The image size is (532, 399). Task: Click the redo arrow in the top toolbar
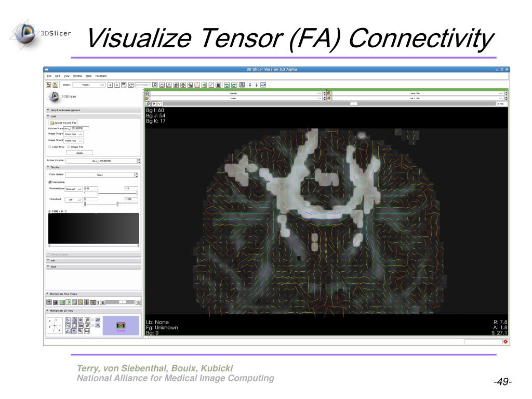234,85
